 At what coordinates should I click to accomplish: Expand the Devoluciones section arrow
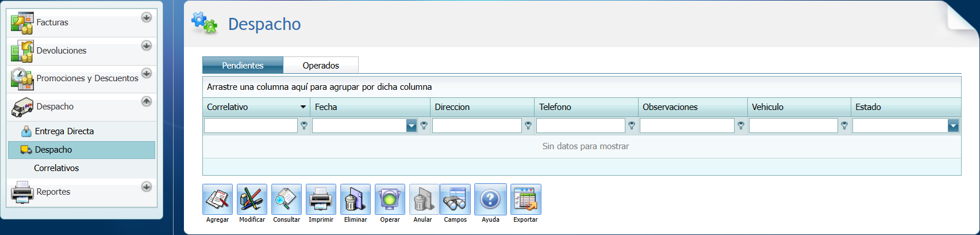147,45
